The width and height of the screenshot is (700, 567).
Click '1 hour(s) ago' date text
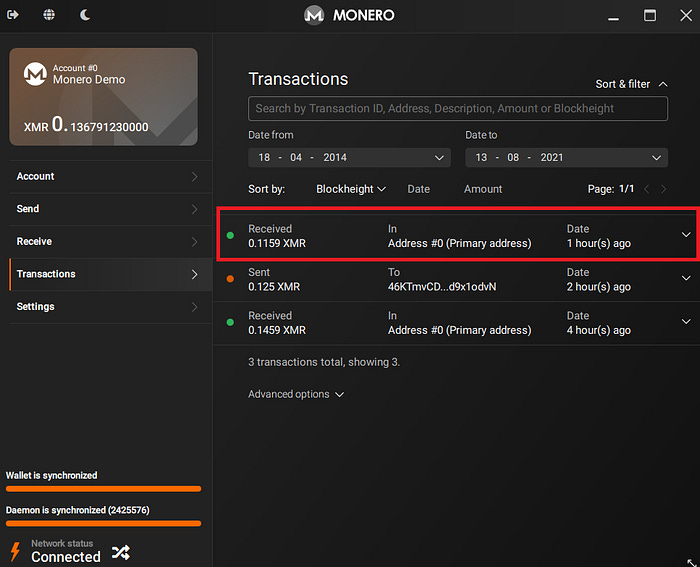[599, 243]
